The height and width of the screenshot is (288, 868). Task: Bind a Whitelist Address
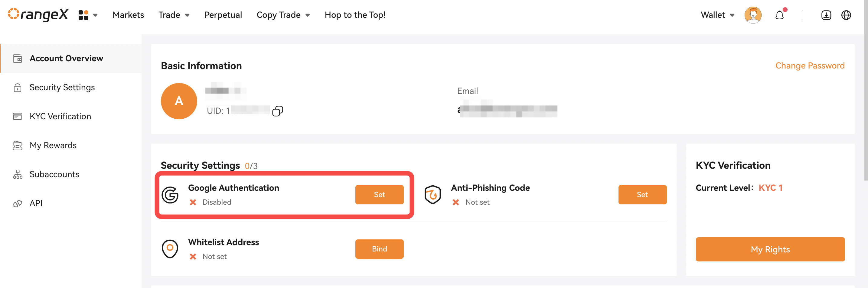[x=379, y=249]
